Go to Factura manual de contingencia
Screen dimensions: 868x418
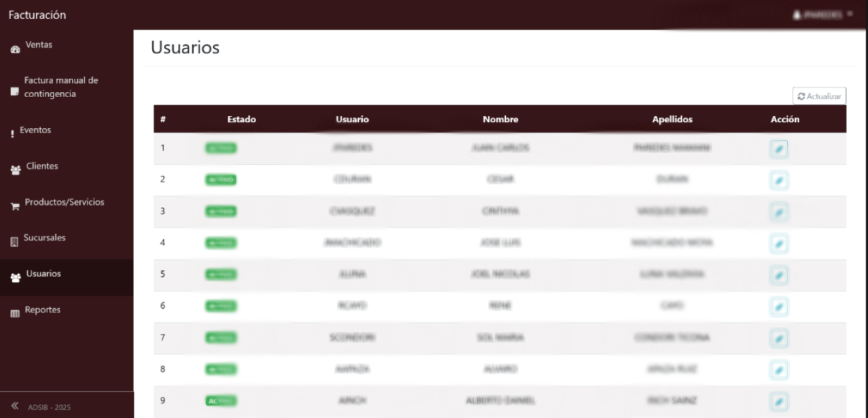(x=60, y=87)
